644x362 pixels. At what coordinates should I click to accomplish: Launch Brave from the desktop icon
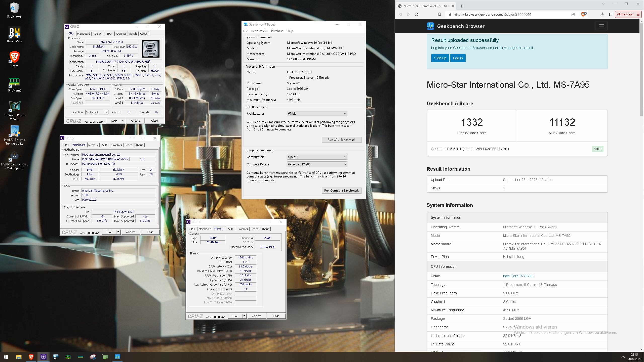pos(14,59)
